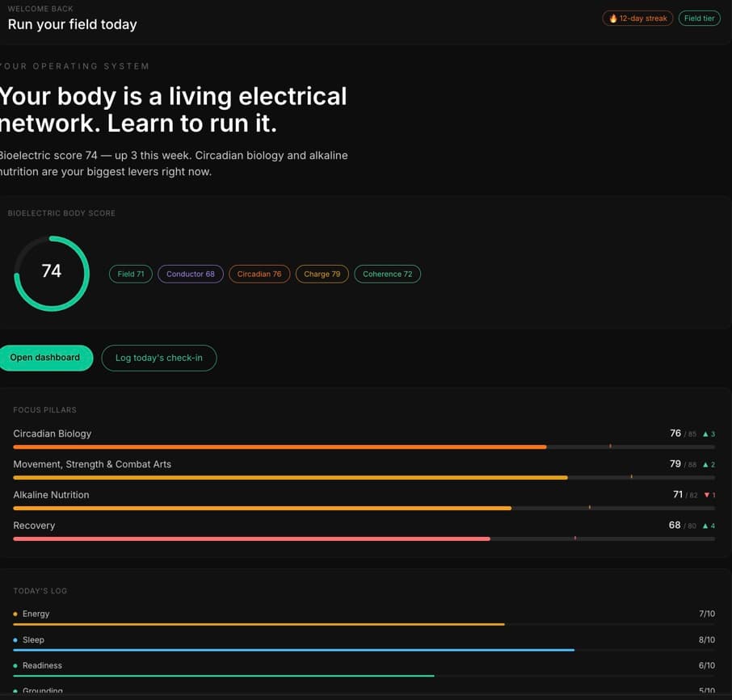Screen dimensions: 732x700
Task: Click the Field 71 score chip
Action: point(131,274)
